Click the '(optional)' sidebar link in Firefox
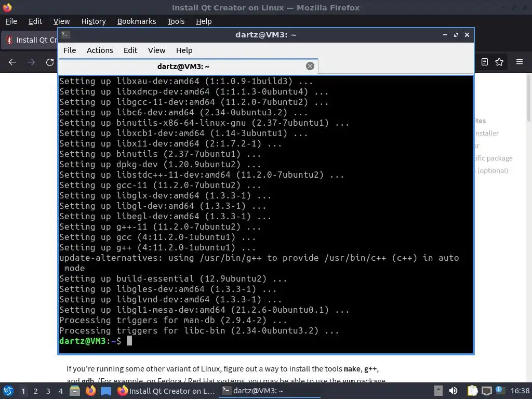Screen dimensions: 532x399 (493, 170)
